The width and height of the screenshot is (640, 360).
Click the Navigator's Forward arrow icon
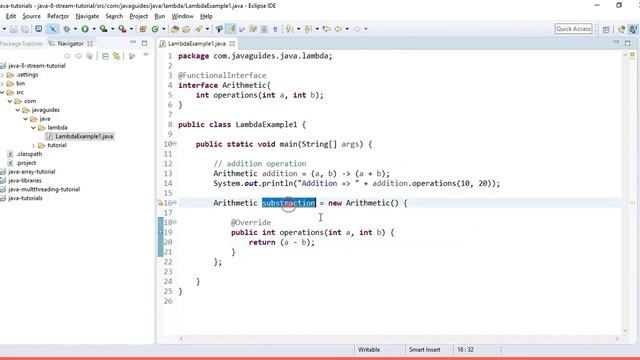pos(78,56)
